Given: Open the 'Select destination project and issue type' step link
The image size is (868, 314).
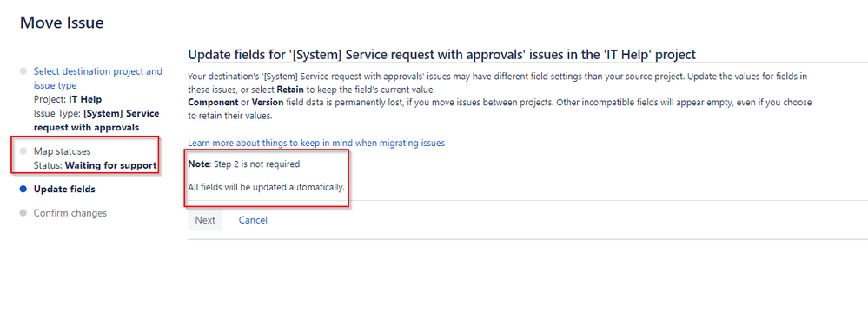Looking at the screenshot, I should click(x=98, y=78).
